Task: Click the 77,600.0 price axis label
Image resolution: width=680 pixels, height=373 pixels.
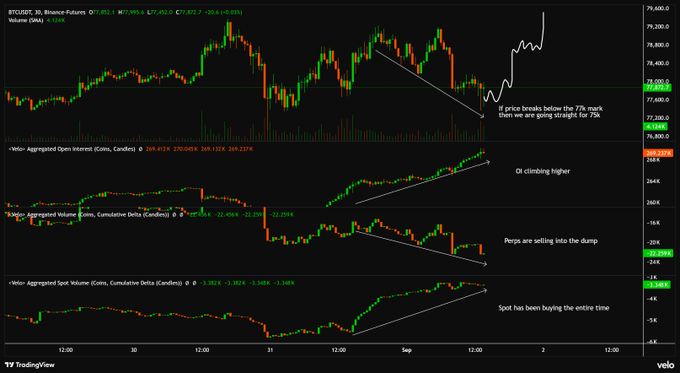Action: coord(658,99)
